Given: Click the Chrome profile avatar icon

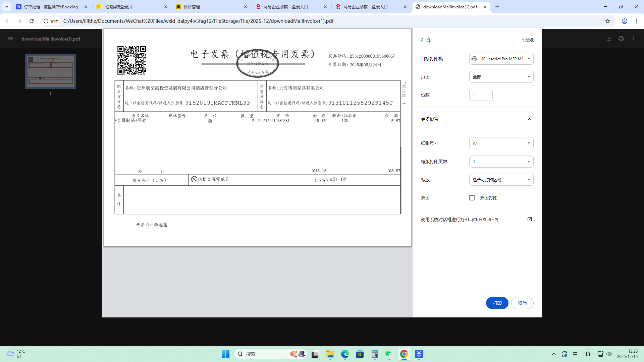Looking at the screenshot, I should point(625,21).
